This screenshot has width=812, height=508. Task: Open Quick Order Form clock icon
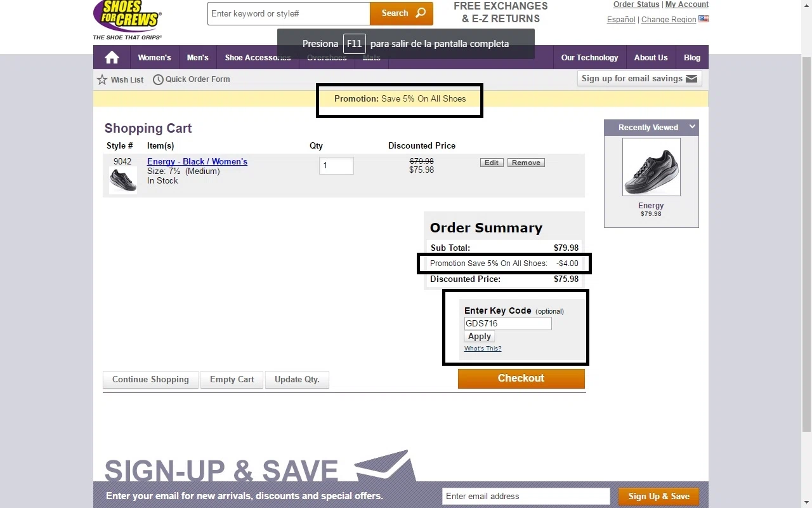(x=157, y=79)
